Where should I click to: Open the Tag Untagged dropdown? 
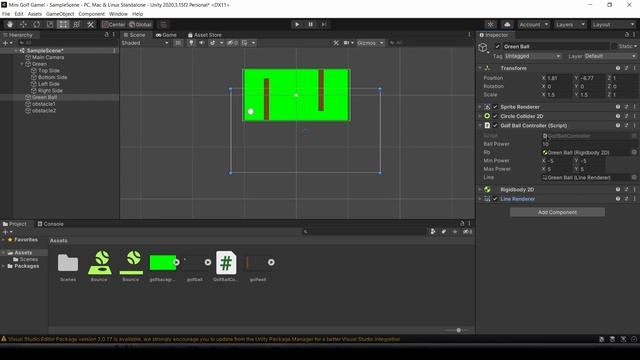point(533,56)
